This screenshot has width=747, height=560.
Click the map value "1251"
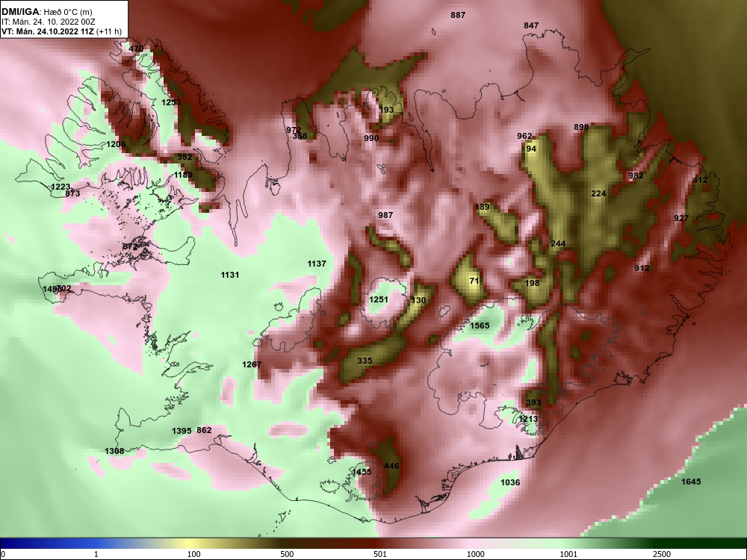click(379, 299)
